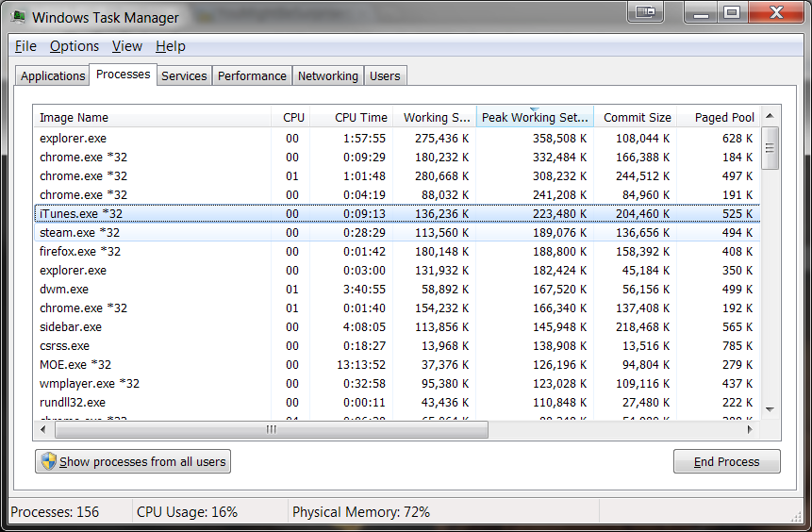Click the vertical scrollbar down arrow
The width and height of the screenshot is (812, 532).
tap(771, 409)
